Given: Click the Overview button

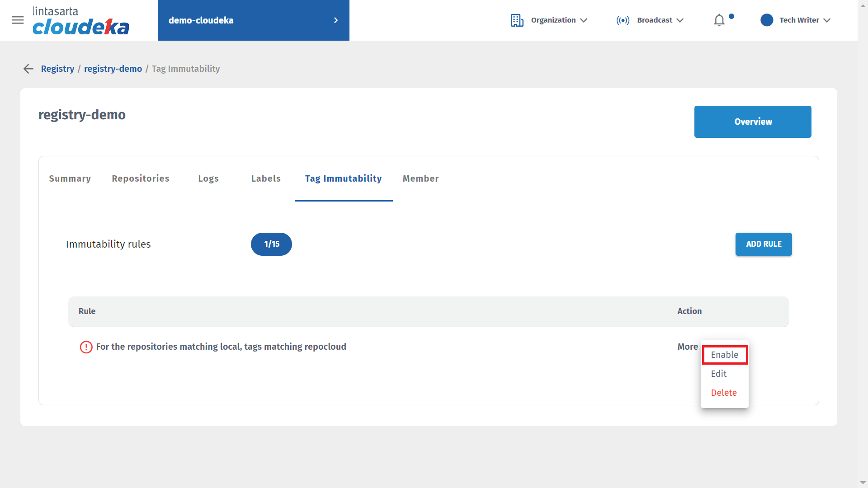Looking at the screenshot, I should [x=752, y=122].
